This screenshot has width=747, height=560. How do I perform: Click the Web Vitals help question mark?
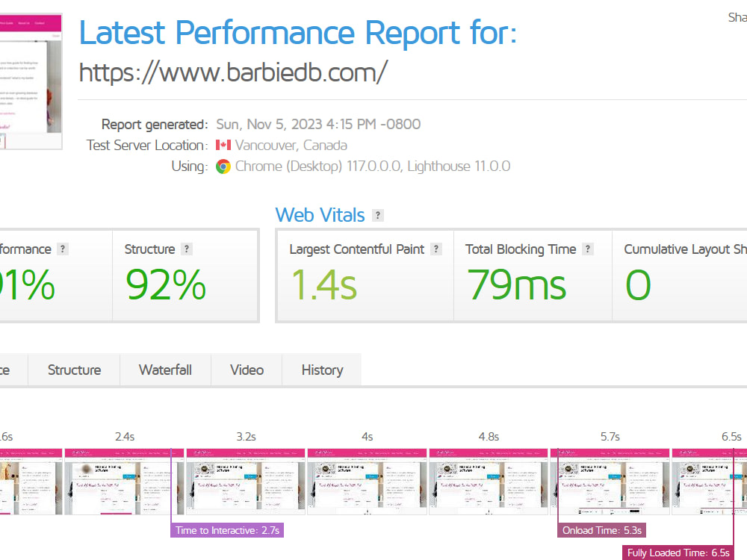378,215
